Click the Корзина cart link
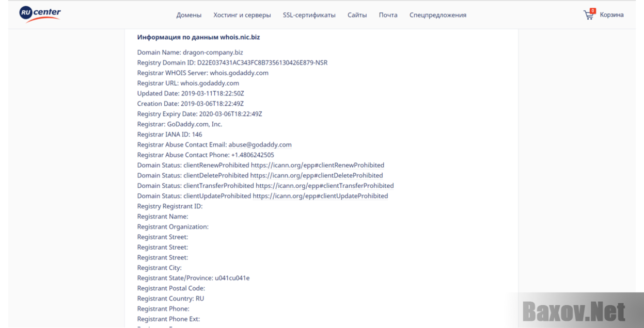Screen dimensions: 644x328 (x=611, y=14)
